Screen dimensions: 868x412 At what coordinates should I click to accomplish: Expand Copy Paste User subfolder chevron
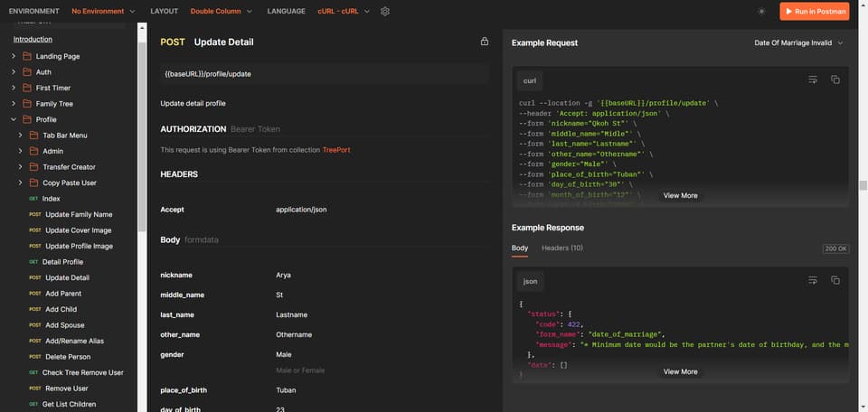pyautogui.click(x=21, y=183)
